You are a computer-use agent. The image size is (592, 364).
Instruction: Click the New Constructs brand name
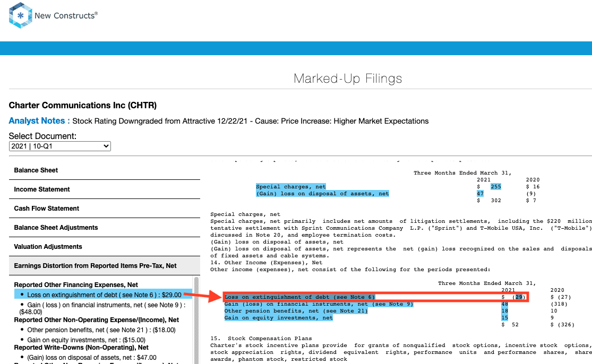[66, 15]
